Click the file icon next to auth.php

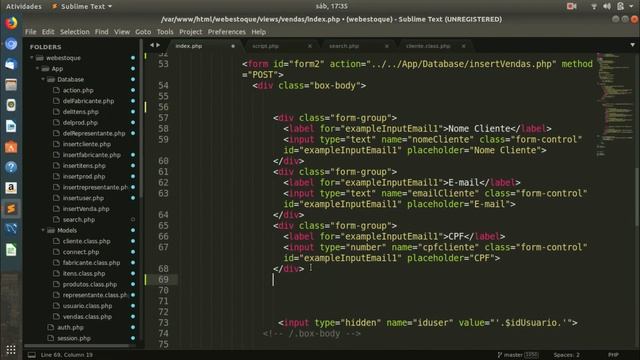(x=51, y=327)
